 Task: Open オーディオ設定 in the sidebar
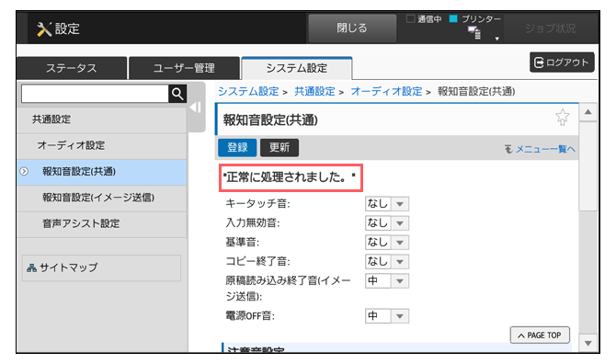tap(102, 145)
